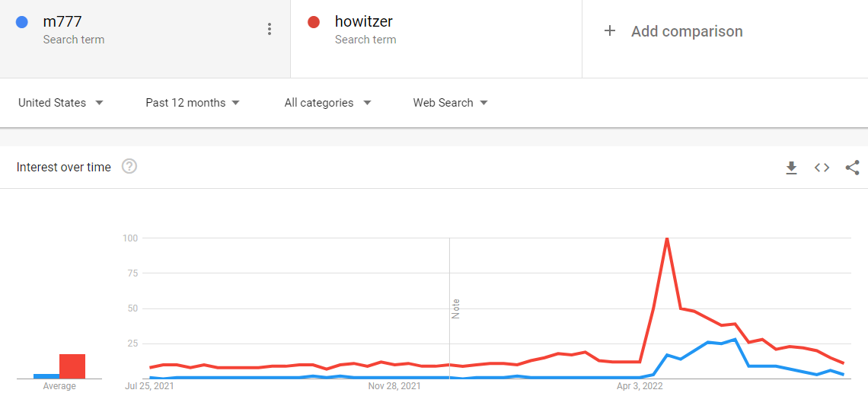The height and width of the screenshot is (393, 868).
Task: Open the m777 term options menu
Action: [x=270, y=30]
